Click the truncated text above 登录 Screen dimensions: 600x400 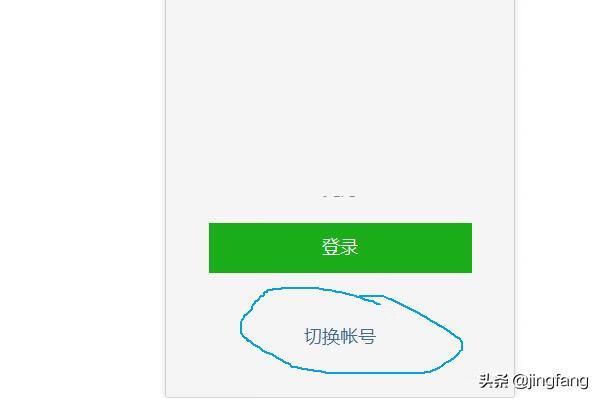pos(339,196)
